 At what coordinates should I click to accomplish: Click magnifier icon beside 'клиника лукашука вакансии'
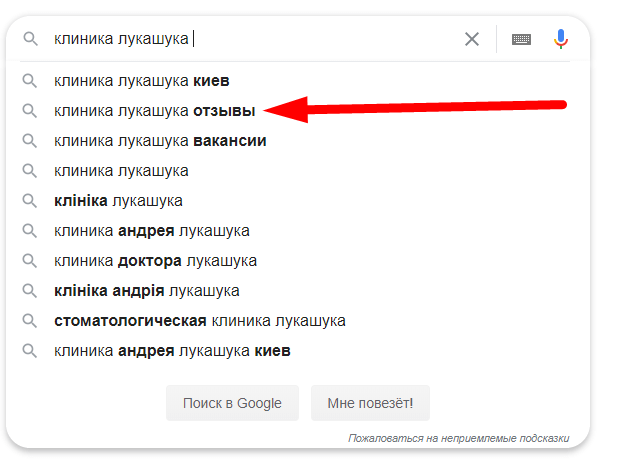tap(30, 140)
